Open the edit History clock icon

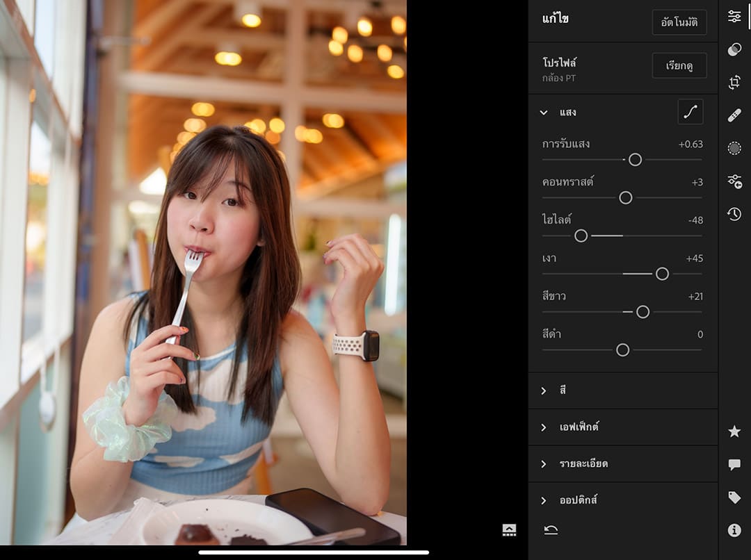[734, 214]
